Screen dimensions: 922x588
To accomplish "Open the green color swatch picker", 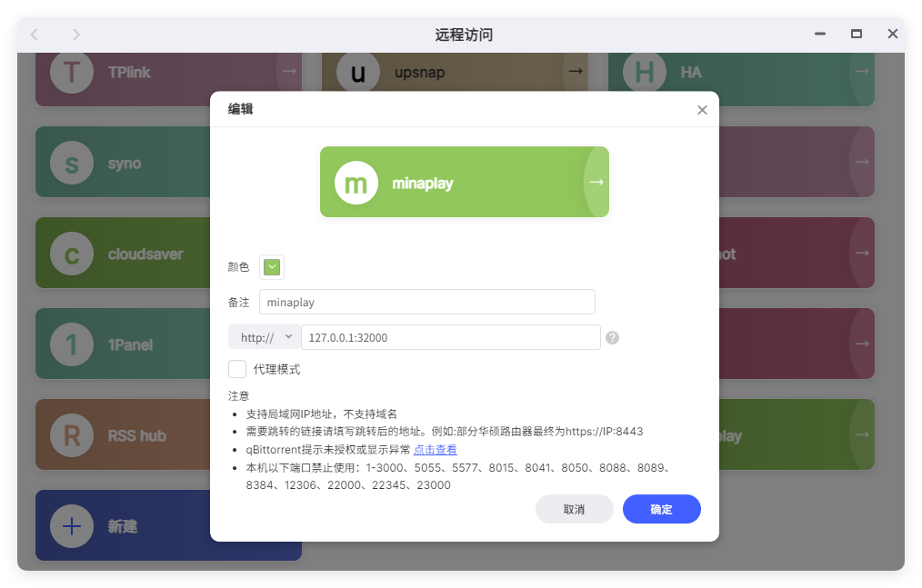I will (x=271, y=266).
